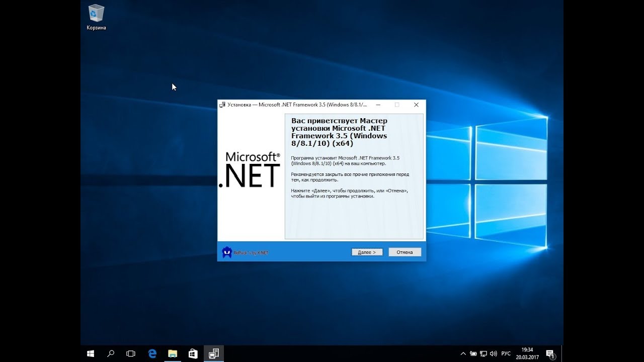
Task: Open the taskbar search magnifier
Action: [111, 353]
